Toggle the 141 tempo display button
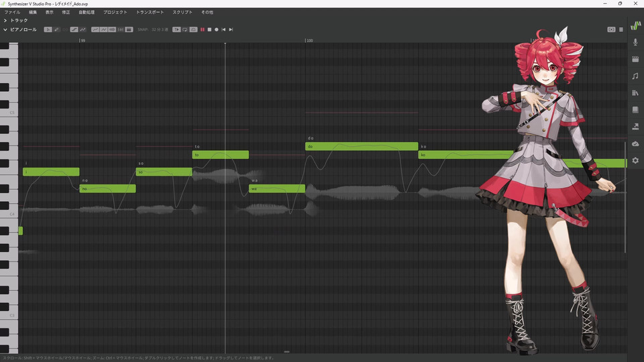The image size is (644, 362). (120, 29)
